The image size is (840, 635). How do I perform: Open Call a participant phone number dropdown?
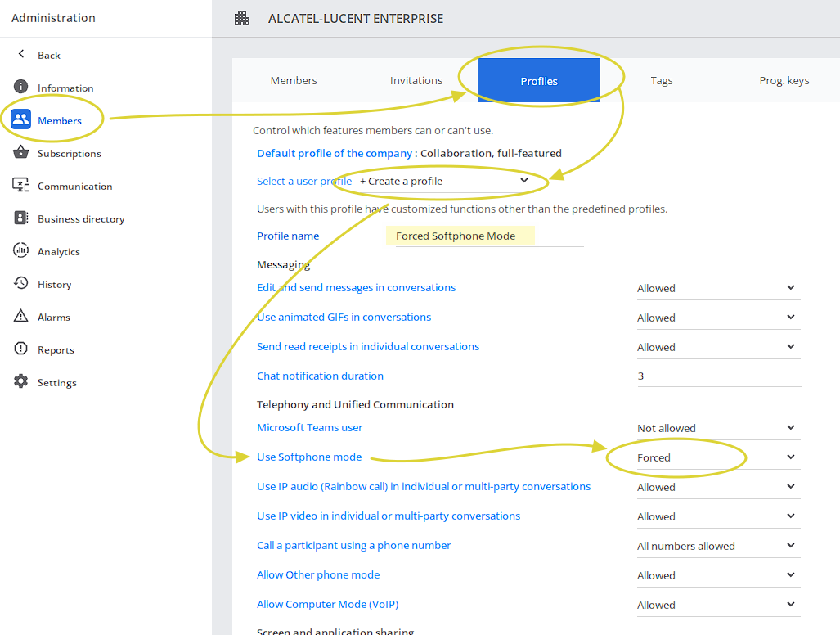point(718,546)
